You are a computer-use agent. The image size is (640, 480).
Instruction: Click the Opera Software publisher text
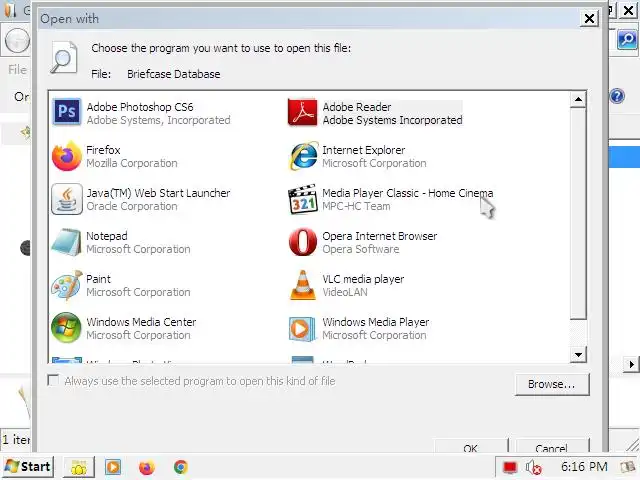coord(361,249)
